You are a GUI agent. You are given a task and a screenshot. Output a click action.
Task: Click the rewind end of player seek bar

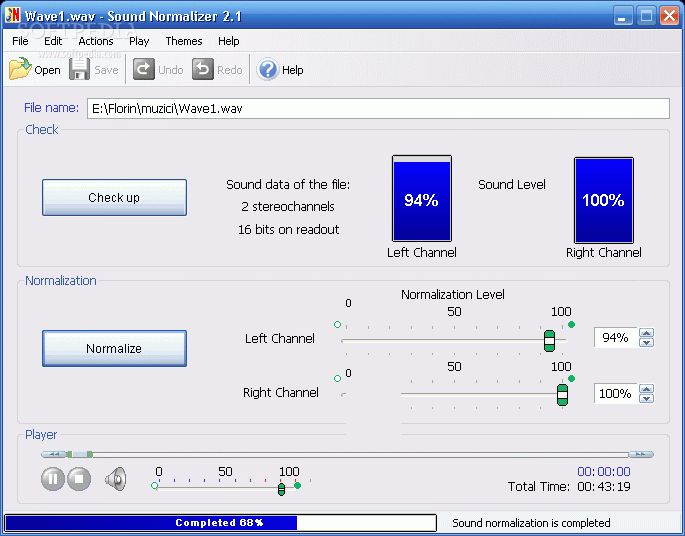(x=54, y=454)
